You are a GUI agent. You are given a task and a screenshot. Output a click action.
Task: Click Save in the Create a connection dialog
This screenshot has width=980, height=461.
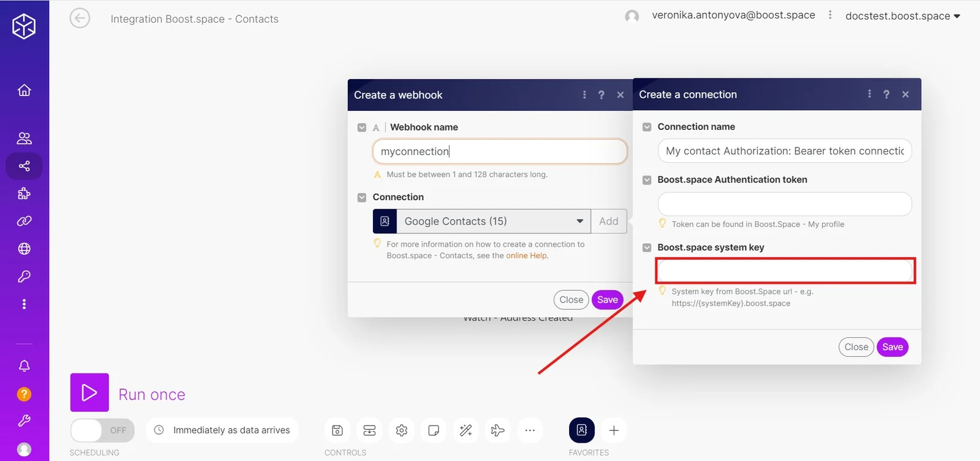pyautogui.click(x=892, y=347)
